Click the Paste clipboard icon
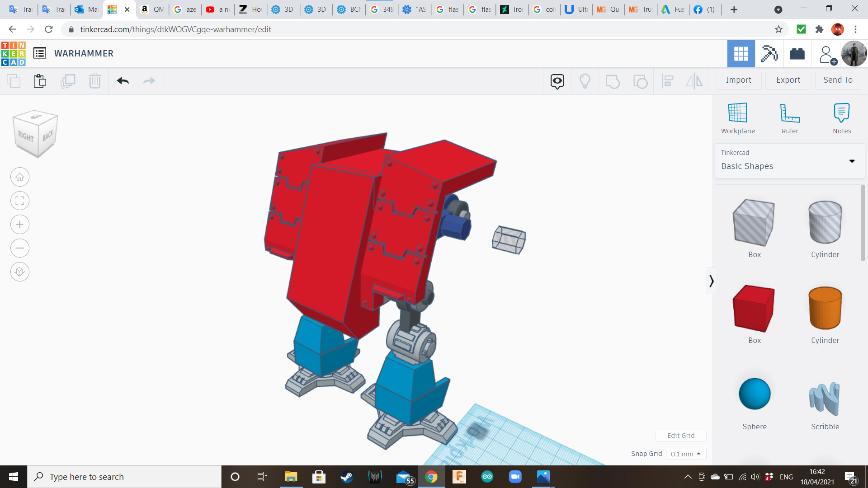The image size is (868, 488). [40, 81]
